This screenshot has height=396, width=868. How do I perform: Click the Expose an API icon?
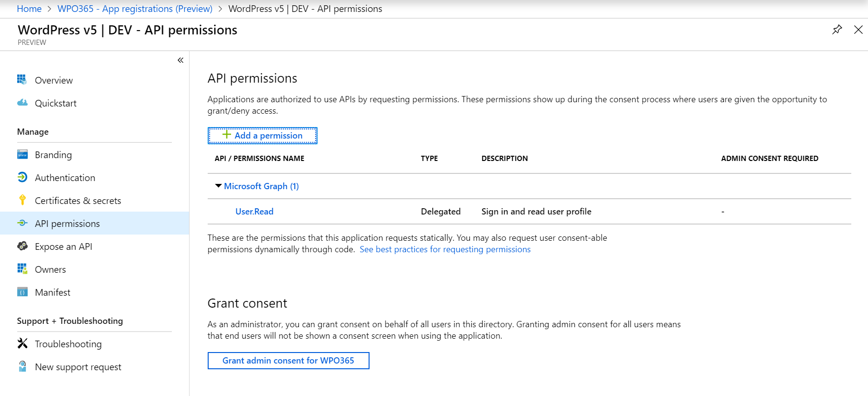click(x=22, y=246)
